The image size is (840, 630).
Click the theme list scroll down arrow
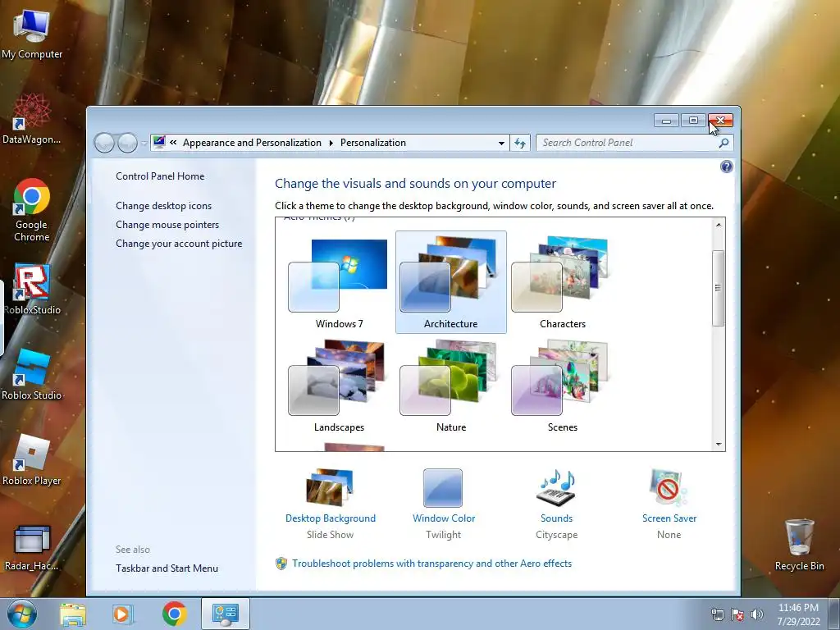tap(719, 444)
